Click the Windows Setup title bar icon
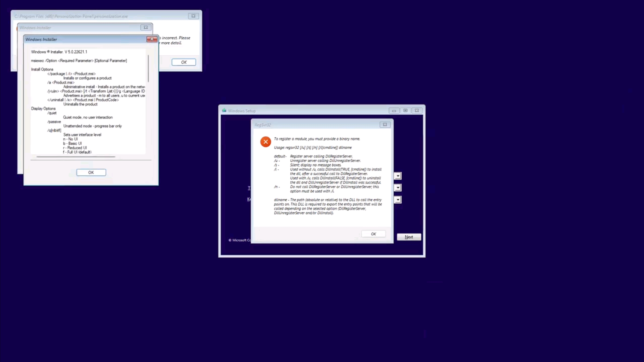 click(x=224, y=110)
